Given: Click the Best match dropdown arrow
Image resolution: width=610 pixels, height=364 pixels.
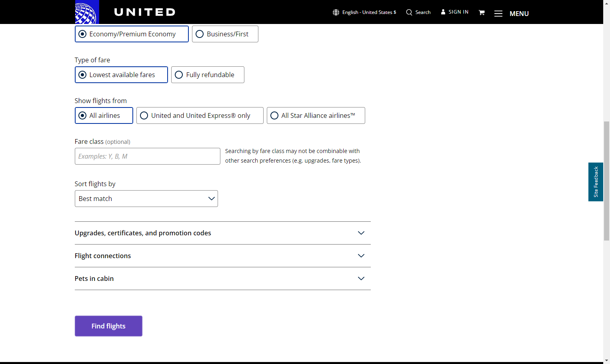Looking at the screenshot, I should pos(212,199).
